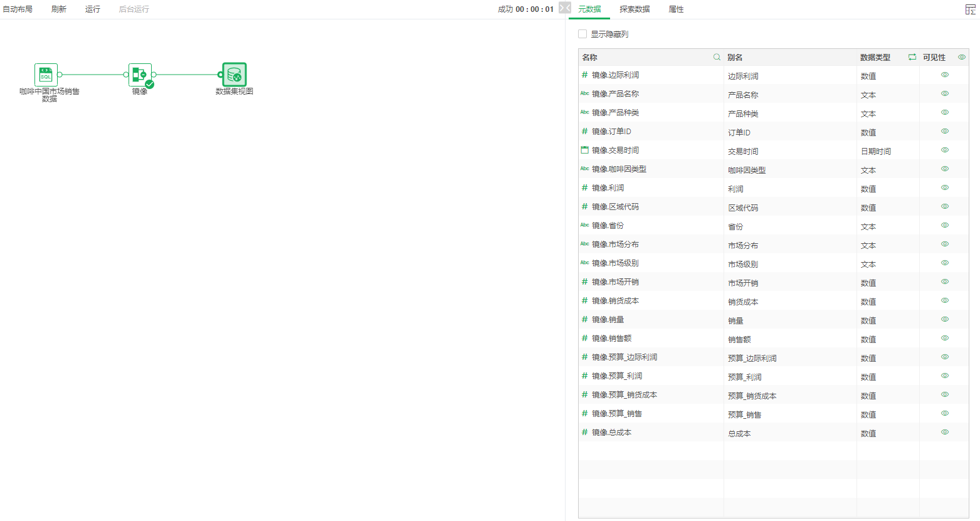Click the date icon beside 镜像.交易时间

click(584, 150)
